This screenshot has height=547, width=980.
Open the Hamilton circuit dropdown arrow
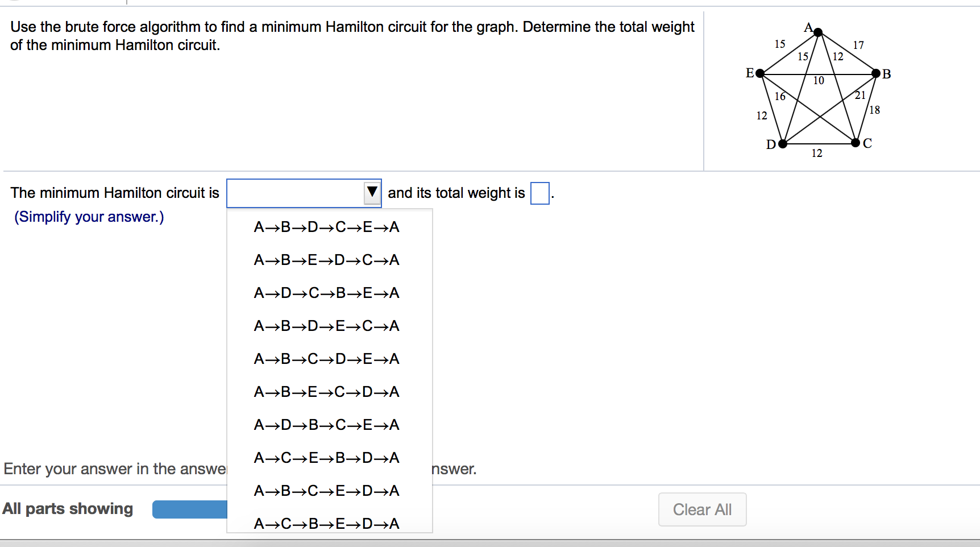point(372,193)
